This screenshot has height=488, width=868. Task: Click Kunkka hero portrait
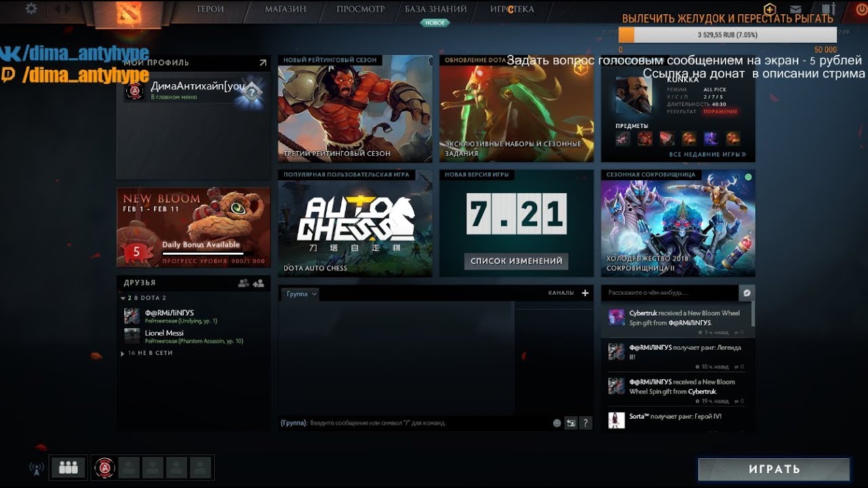(x=633, y=95)
